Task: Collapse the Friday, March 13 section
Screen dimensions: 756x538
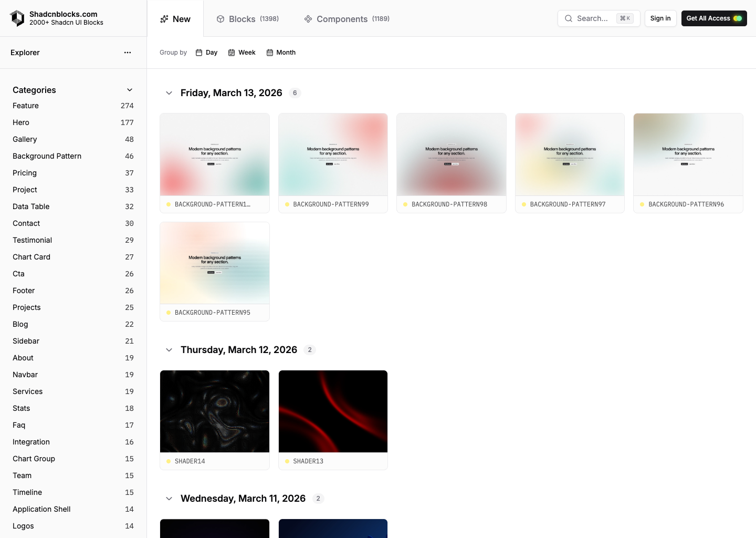Action: (169, 93)
